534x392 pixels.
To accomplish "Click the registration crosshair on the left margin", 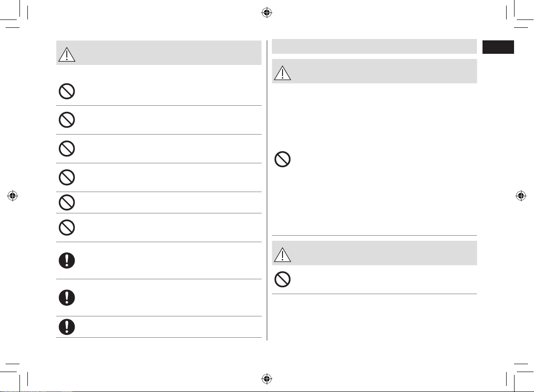I will point(13,196).
